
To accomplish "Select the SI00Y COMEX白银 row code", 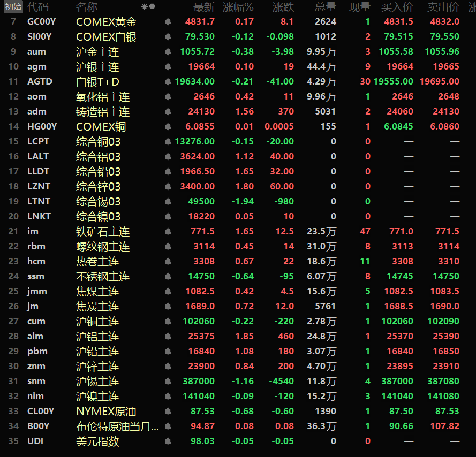I will tap(39, 37).
